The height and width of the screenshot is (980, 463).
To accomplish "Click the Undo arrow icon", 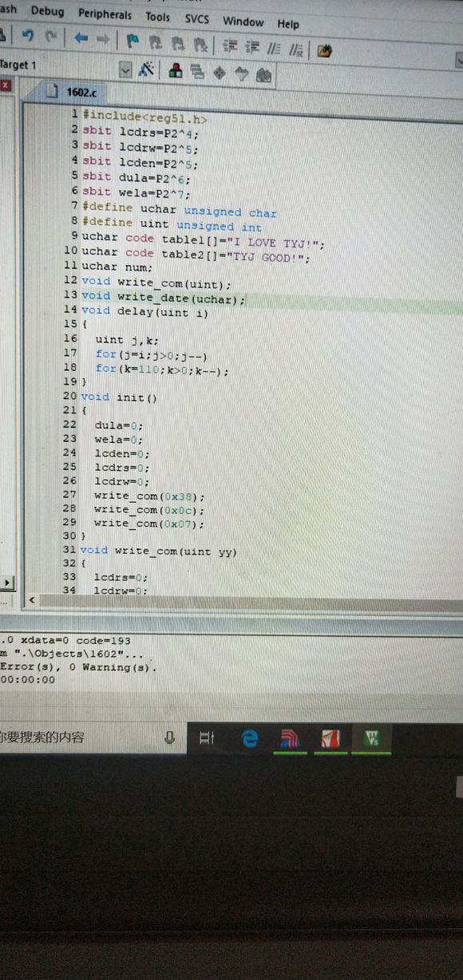I will [x=29, y=37].
